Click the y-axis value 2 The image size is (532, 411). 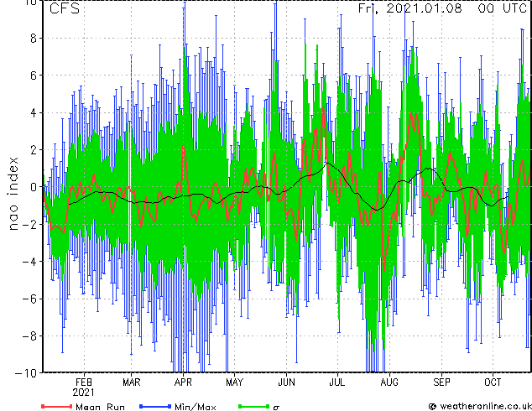coord(34,150)
